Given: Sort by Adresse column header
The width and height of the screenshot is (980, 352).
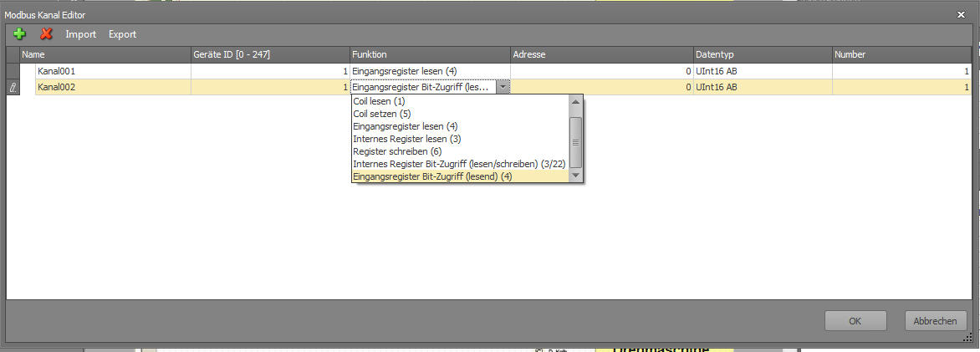Looking at the screenshot, I should 602,54.
